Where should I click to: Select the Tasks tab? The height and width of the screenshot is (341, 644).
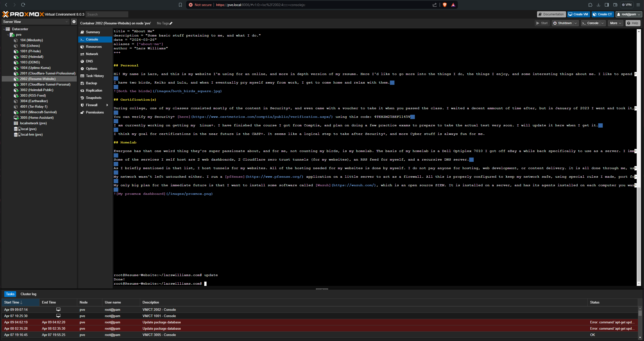(x=10, y=294)
